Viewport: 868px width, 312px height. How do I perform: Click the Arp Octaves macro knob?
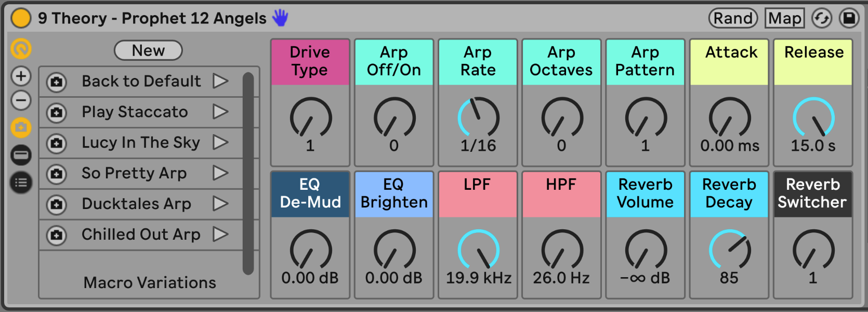562,118
